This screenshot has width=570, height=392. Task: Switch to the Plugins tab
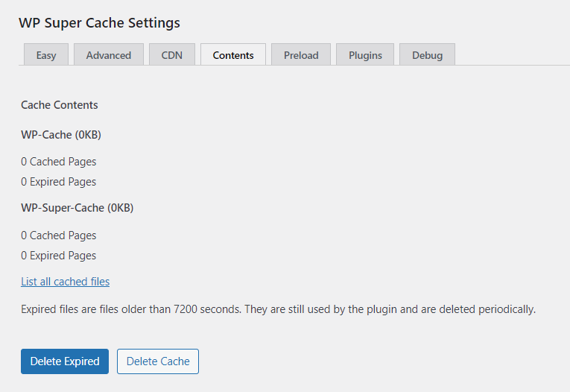365,55
